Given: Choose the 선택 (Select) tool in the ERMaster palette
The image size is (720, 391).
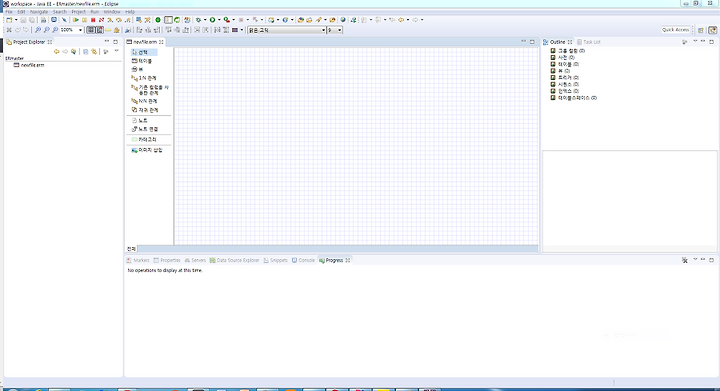Looking at the screenshot, I should tap(144, 52).
